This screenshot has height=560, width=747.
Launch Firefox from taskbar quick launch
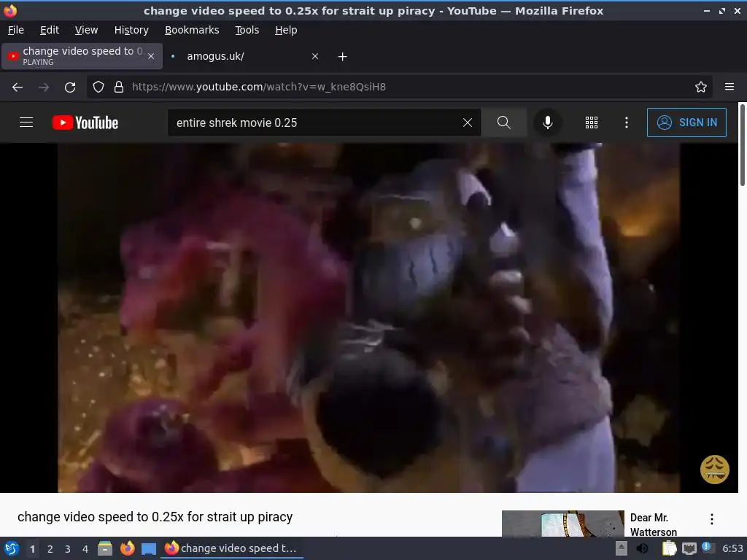pyautogui.click(x=127, y=548)
